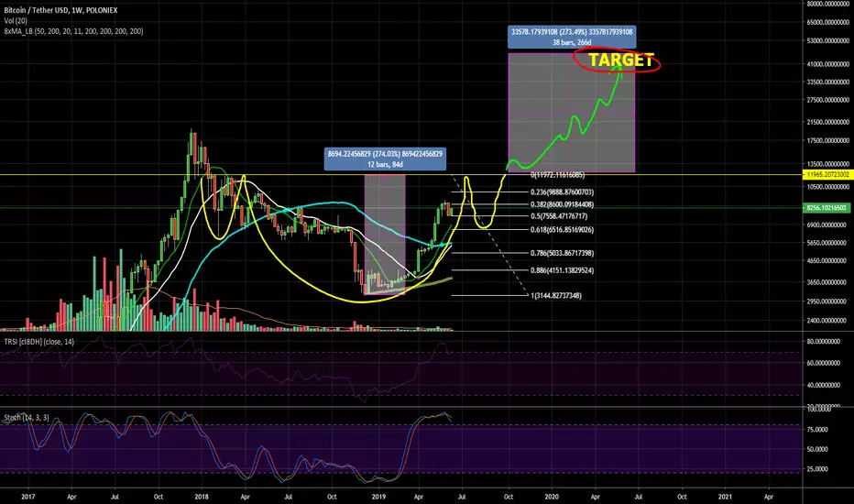Viewport: 854px width, 504px height.
Task: Click the Fibonacci 0.236(9888.87600703) level label
Action: coord(562,192)
